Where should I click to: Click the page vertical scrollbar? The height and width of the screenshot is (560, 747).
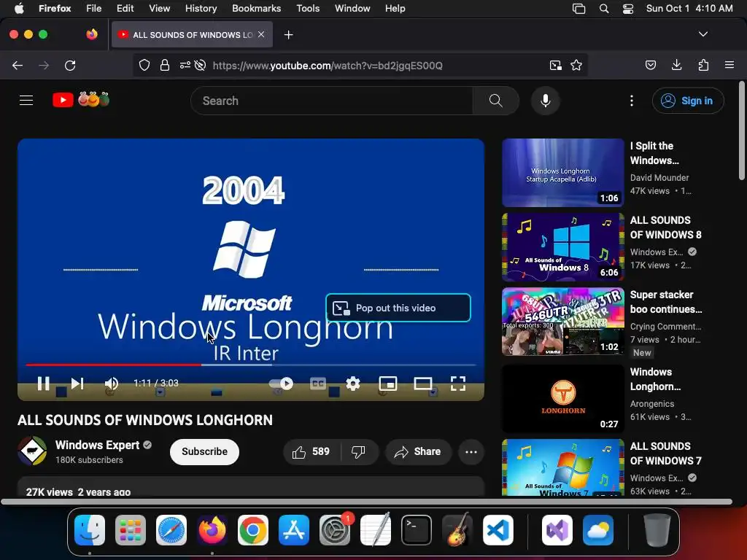click(741, 131)
